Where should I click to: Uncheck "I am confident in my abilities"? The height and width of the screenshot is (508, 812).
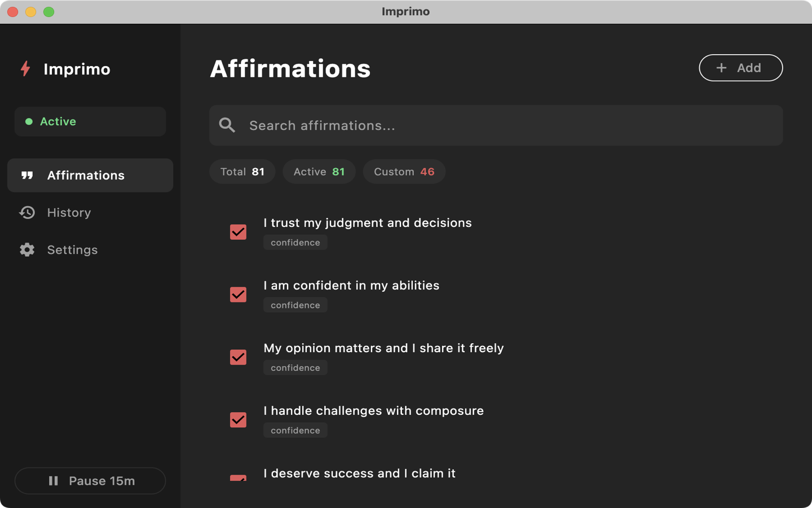pos(238,295)
